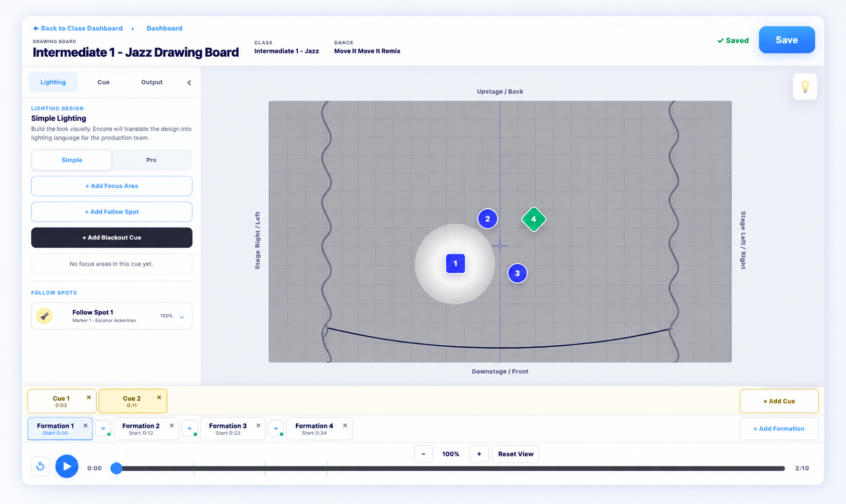Image resolution: width=846 pixels, height=504 pixels.
Task: Open transition between Formation 3 and 4
Action: pos(276,429)
